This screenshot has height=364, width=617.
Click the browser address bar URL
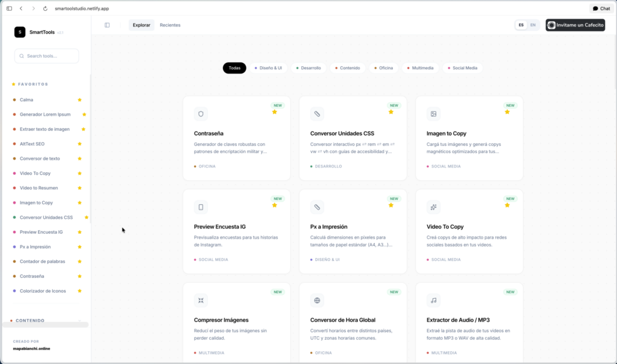pos(82,8)
